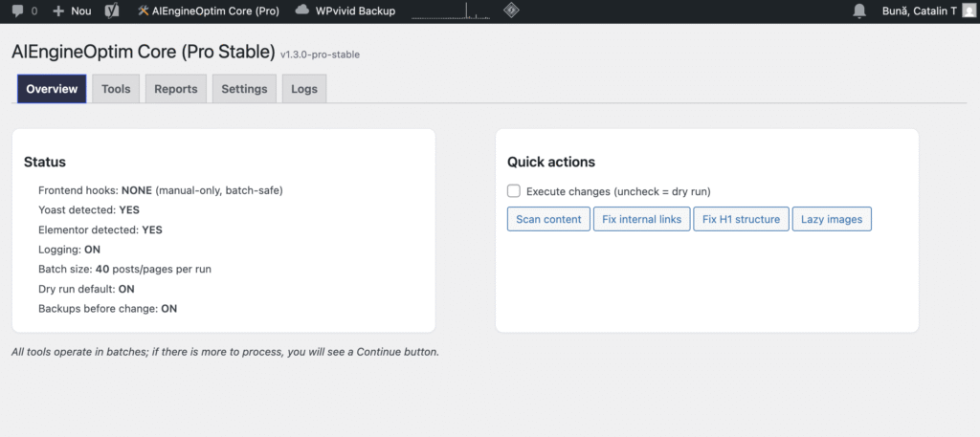Click the plus icon next to Nou
Viewport: 980px width, 437px height.
tap(58, 11)
